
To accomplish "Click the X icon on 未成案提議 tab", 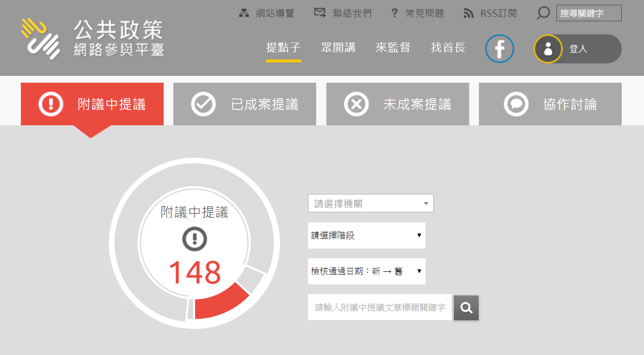I will (x=356, y=104).
